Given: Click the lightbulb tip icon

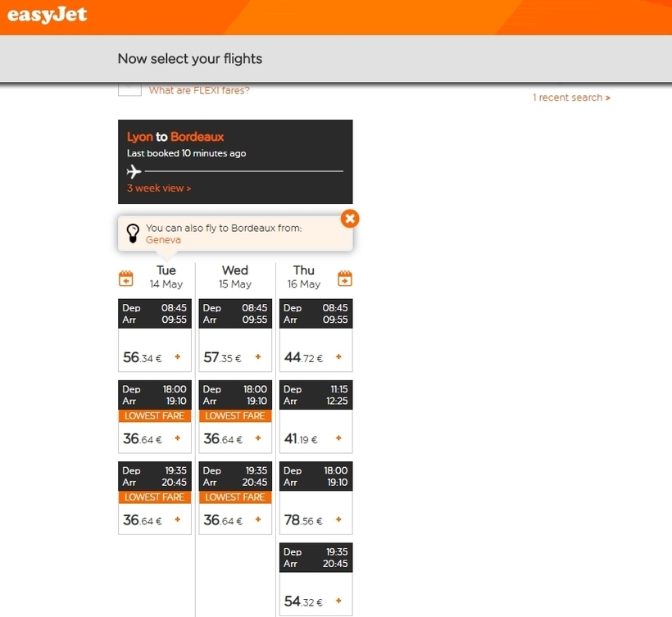Looking at the screenshot, I should coord(133,234).
